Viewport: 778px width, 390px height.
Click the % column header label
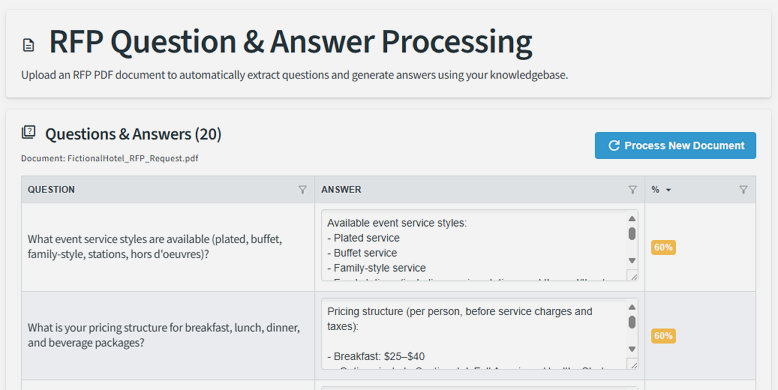coord(655,190)
